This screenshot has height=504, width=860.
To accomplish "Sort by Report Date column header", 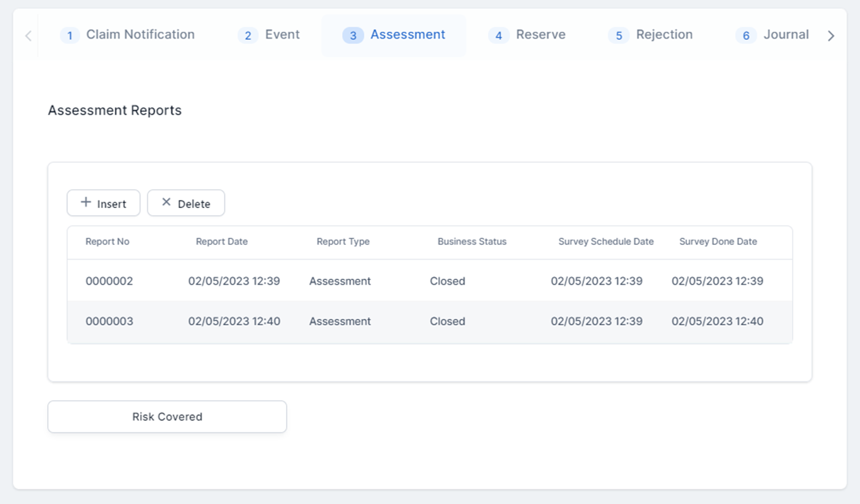I will pyautogui.click(x=222, y=241).
